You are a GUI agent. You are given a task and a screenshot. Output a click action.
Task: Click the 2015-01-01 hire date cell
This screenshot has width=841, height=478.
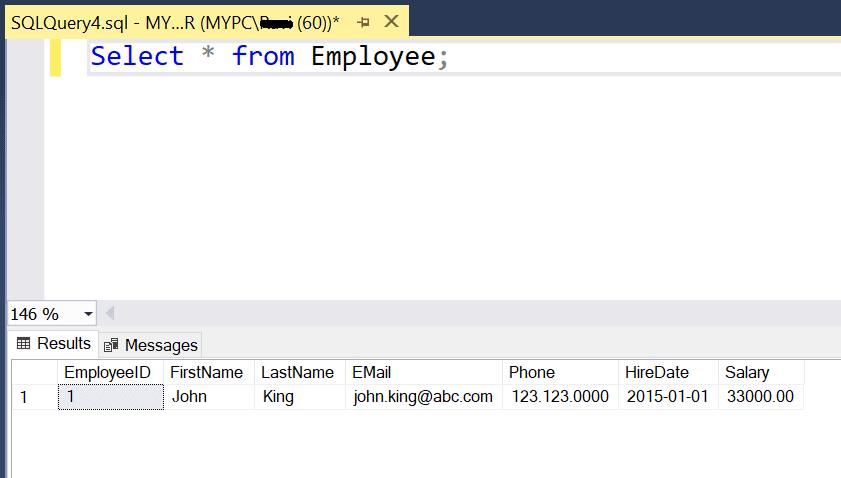667,397
